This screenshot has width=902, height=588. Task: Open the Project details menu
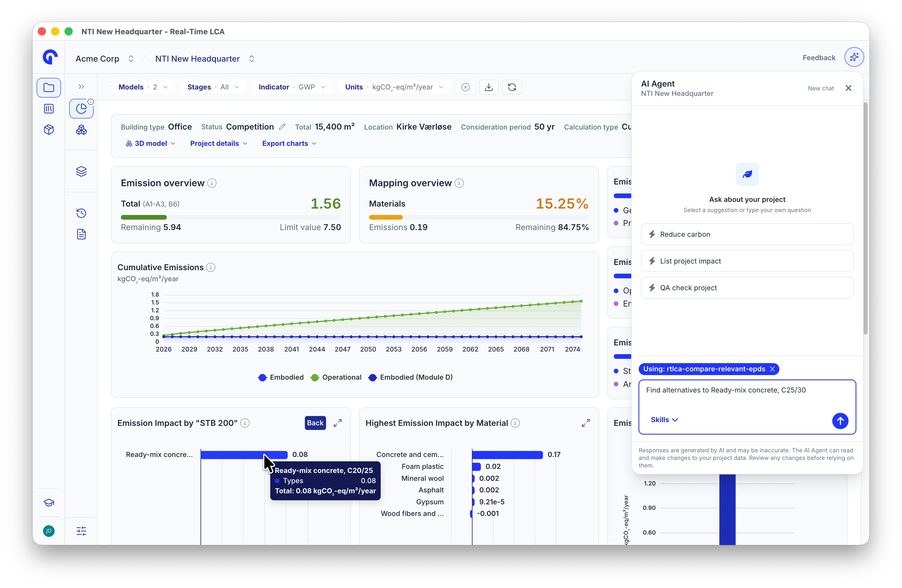[x=219, y=144]
